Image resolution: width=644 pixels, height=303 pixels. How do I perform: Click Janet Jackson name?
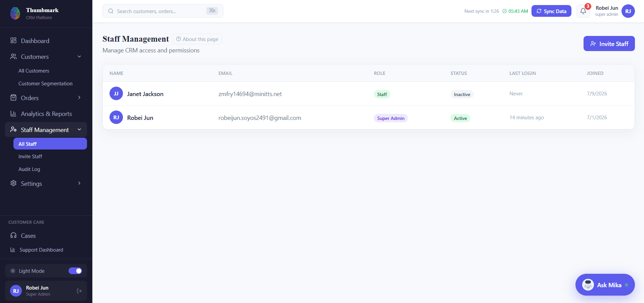click(x=145, y=94)
